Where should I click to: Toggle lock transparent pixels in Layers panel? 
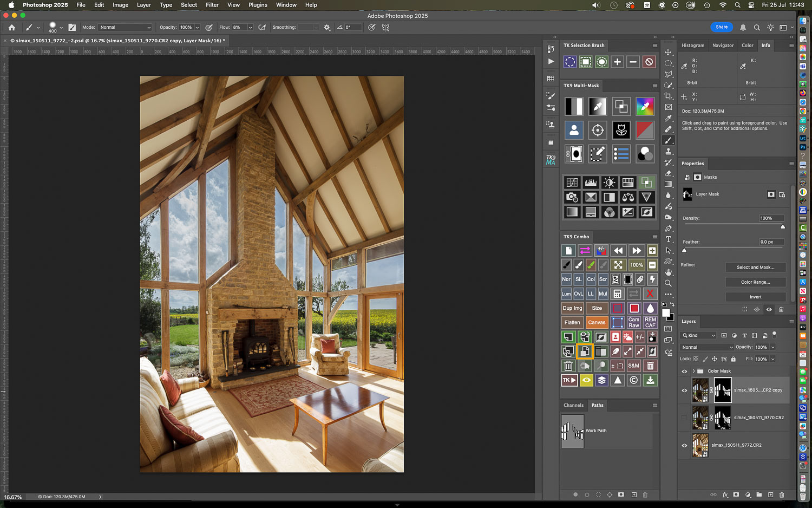click(696, 359)
